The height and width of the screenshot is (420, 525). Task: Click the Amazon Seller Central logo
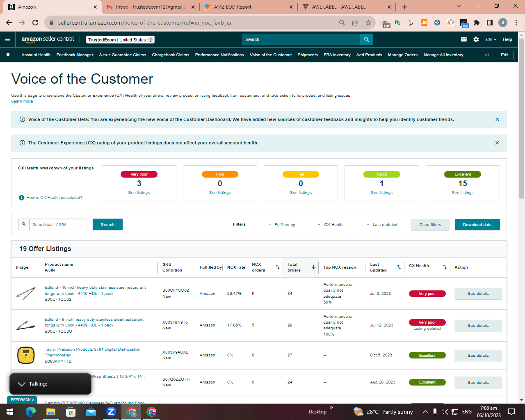(x=48, y=39)
